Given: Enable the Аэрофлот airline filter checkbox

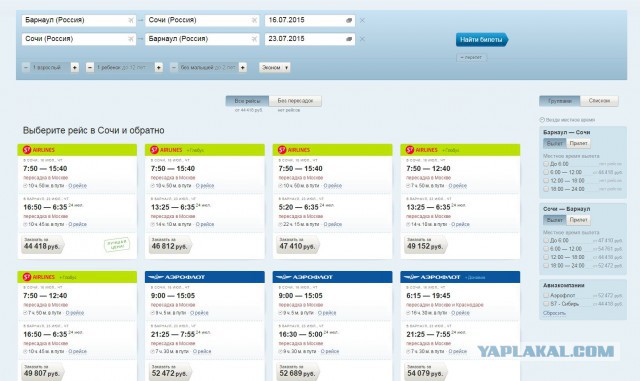Looking at the screenshot, I should tap(546, 295).
